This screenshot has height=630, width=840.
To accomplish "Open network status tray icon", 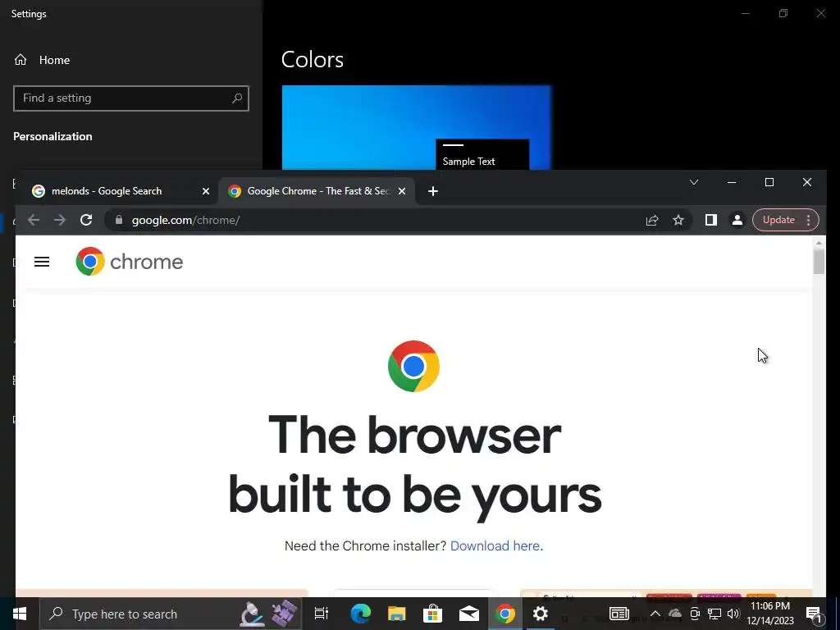I will [x=714, y=614].
